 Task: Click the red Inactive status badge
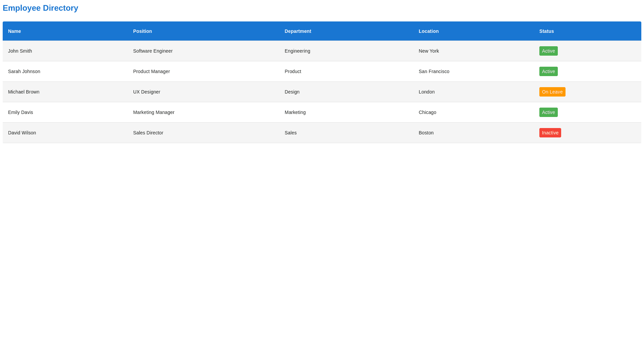[550, 133]
